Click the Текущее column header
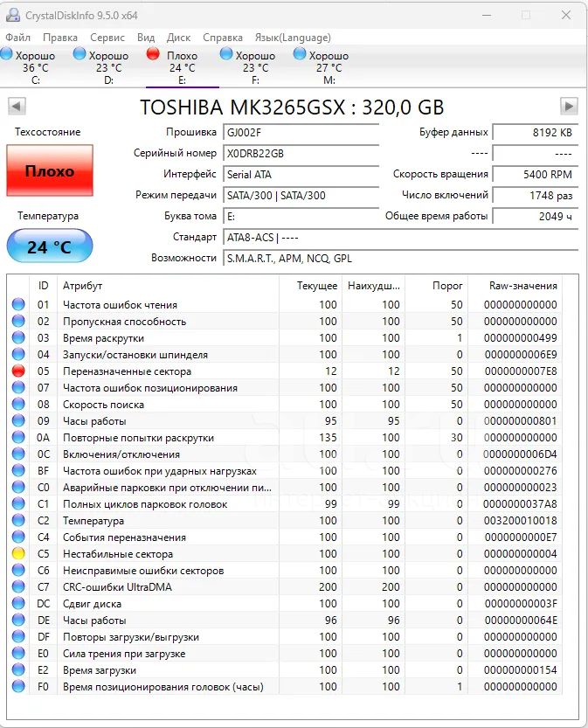This screenshot has width=588, height=728. tap(310, 286)
